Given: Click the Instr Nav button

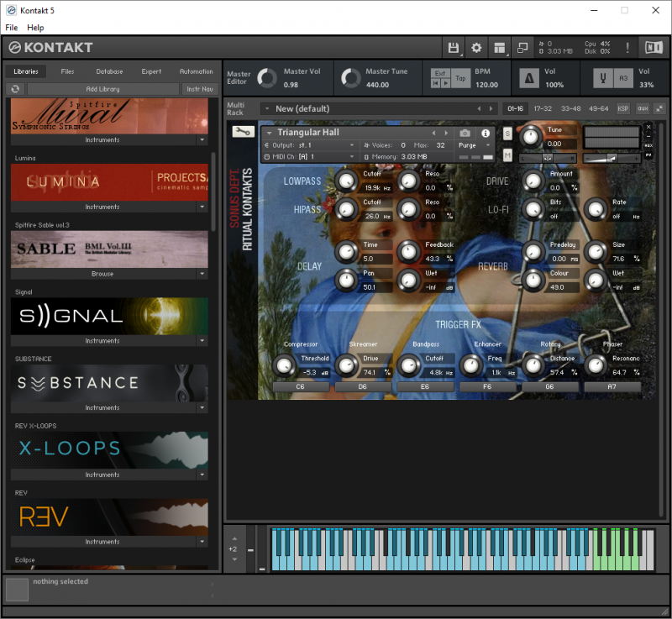Looking at the screenshot, I should 200,89.
